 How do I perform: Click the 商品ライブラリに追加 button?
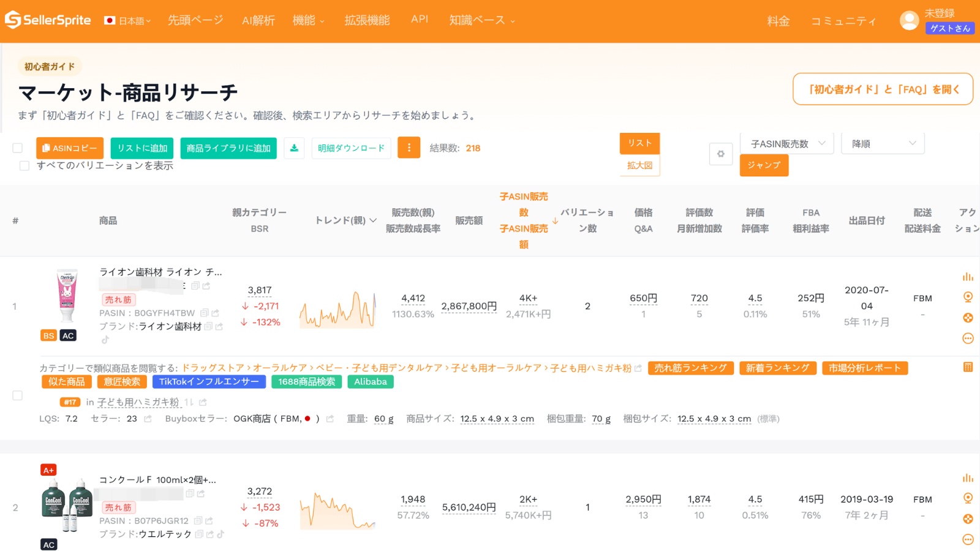point(228,148)
